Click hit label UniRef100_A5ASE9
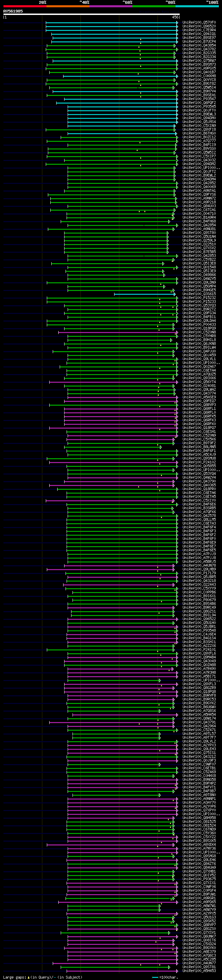Viewport: 222px width, 980px height. (199, 397)
